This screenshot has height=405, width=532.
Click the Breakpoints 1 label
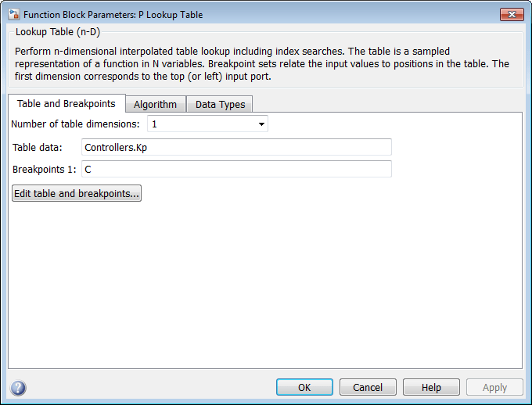click(x=44, y=169)
